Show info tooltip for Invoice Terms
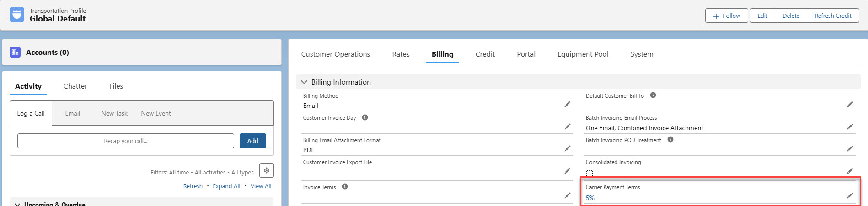 (x=345, y=186)
